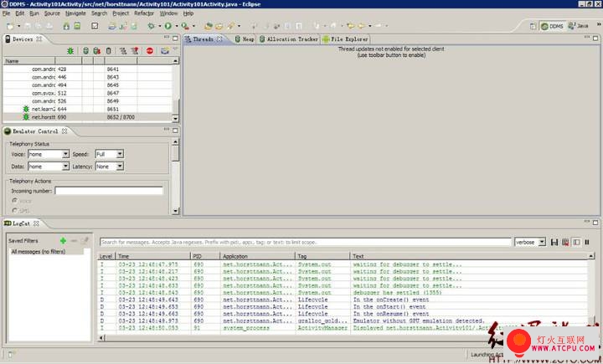
Task: Open the verbose log level dropdown
Action: click(x=542, y=242)
